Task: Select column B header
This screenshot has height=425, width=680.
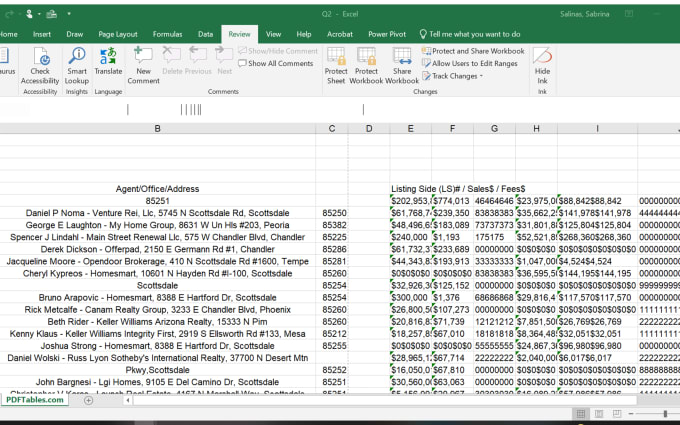Action: [157, 128]
